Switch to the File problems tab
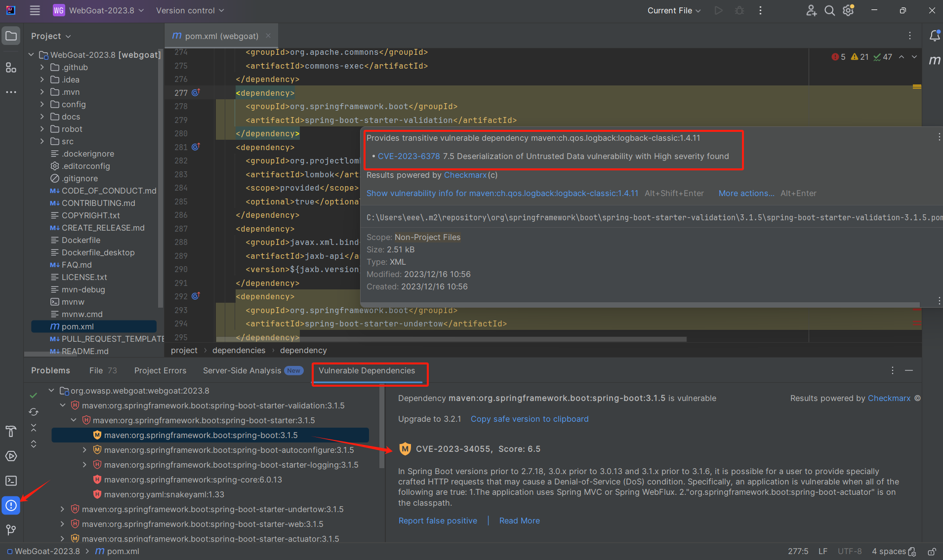943x560 pixels. [x=103, y=370]
